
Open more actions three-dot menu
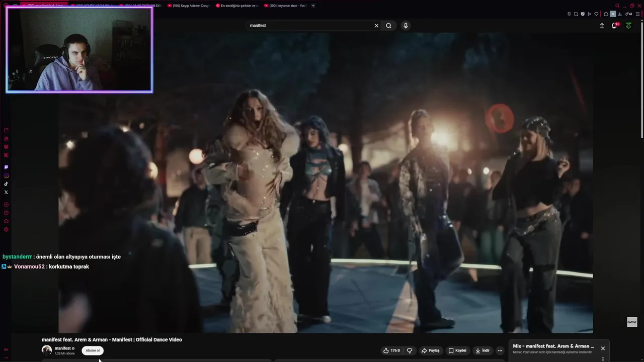point(500,350)
